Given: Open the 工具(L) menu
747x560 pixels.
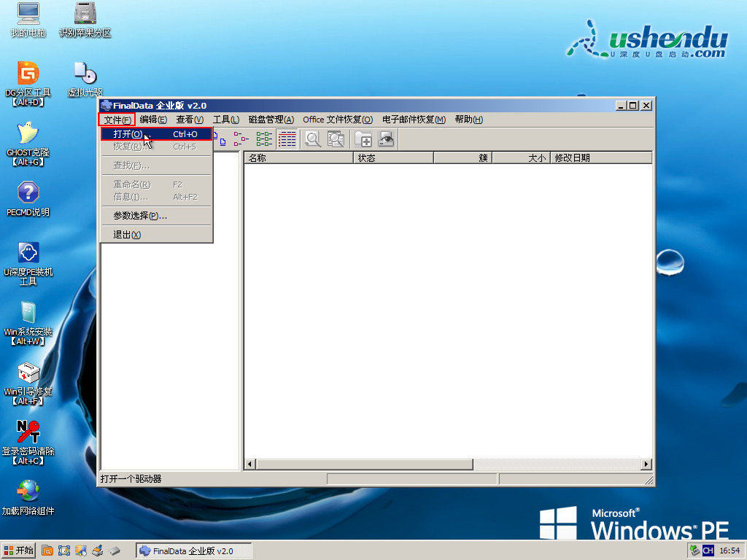Looking at the screenshot, I should pyautogui.click(x=226, y=120).
